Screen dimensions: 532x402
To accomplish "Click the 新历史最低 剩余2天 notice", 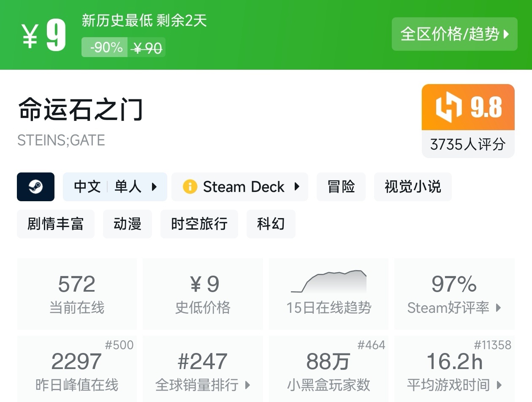I will (x=144, y=20).
